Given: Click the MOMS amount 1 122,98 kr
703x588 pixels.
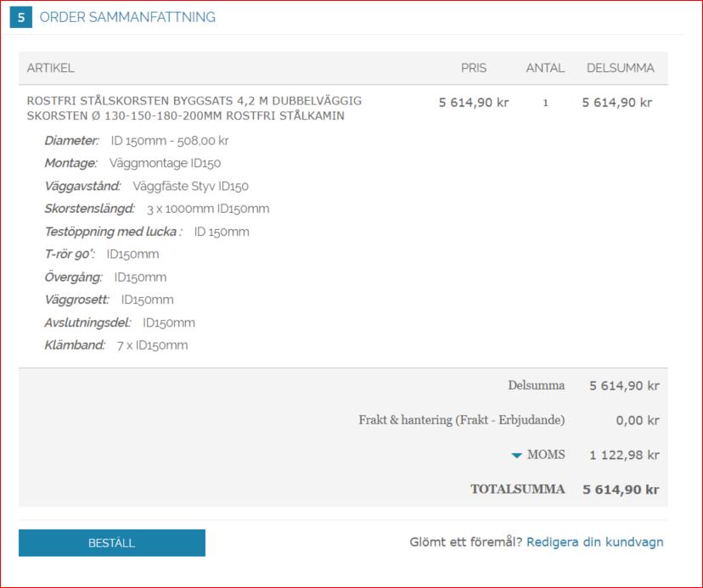Looking at the screenshot, I should [x=624, y=455].
